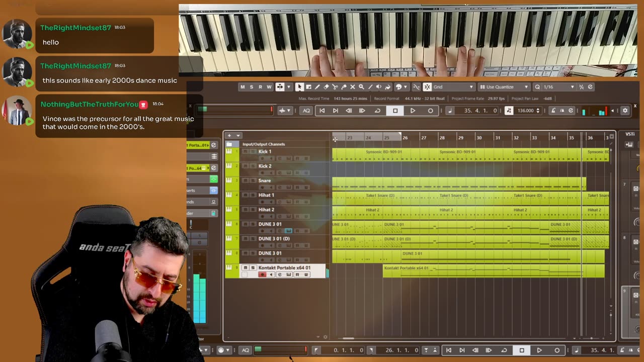Select the Hihat 2 track
Screen dimensions: 644x362
[x=266, y=210]
